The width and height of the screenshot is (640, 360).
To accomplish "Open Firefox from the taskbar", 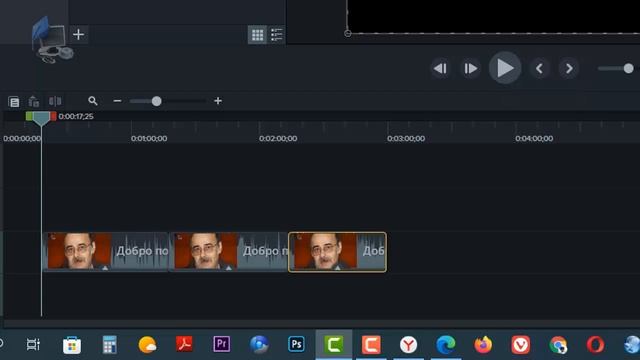I will (483, 345).
